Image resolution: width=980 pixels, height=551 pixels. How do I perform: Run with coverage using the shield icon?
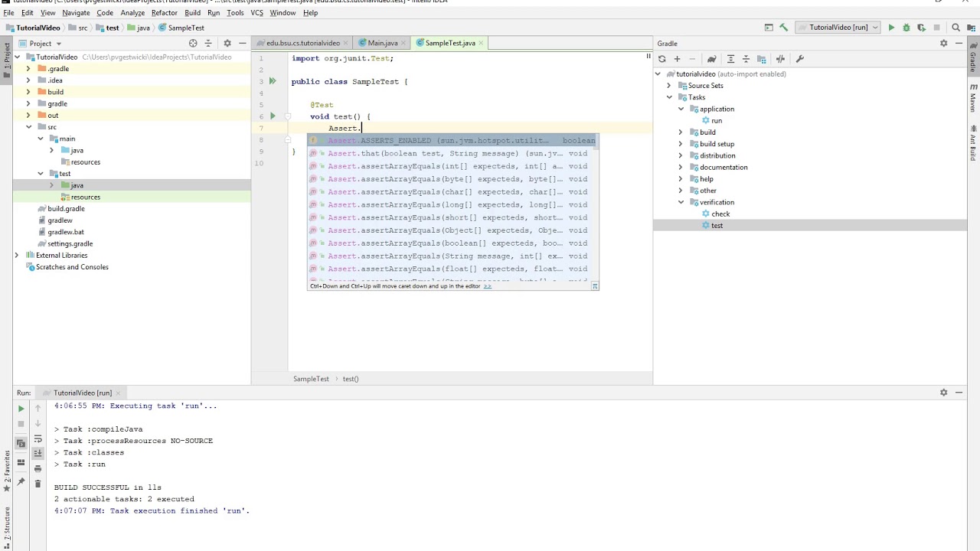[921, 28]
